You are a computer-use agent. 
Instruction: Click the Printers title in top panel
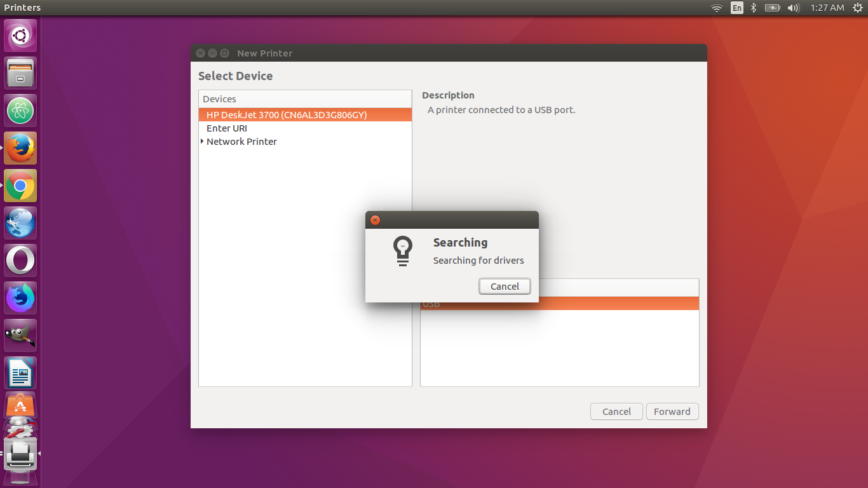pos(22,8)
